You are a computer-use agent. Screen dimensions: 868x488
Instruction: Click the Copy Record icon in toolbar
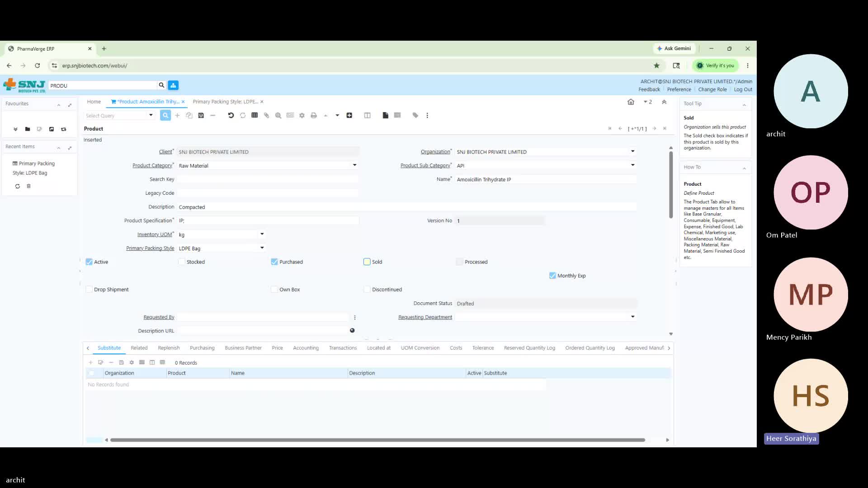point(189,115)
